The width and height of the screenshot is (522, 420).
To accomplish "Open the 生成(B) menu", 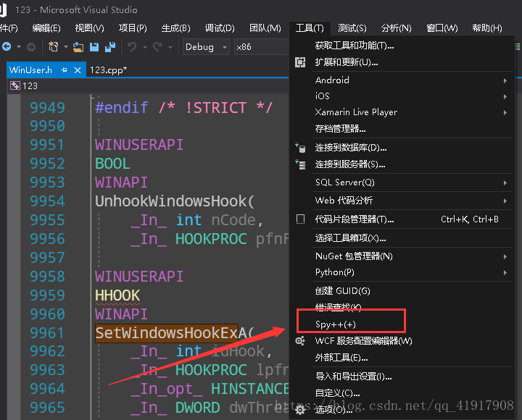I will [175, 28].
